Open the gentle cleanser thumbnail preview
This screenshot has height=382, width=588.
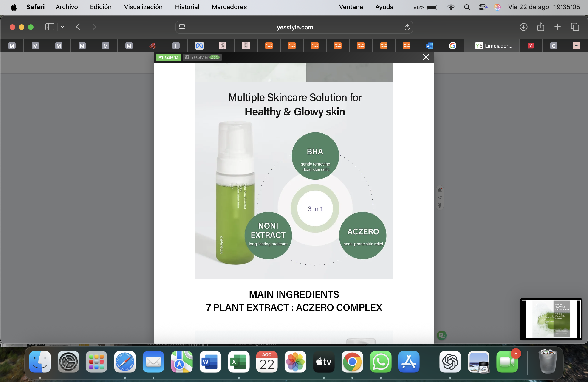(551, 319)
